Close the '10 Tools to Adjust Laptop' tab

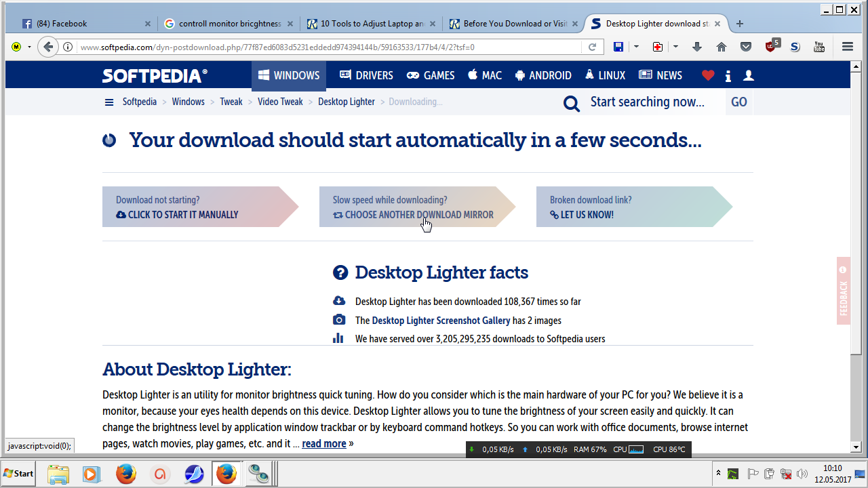(x=433, y=24)
